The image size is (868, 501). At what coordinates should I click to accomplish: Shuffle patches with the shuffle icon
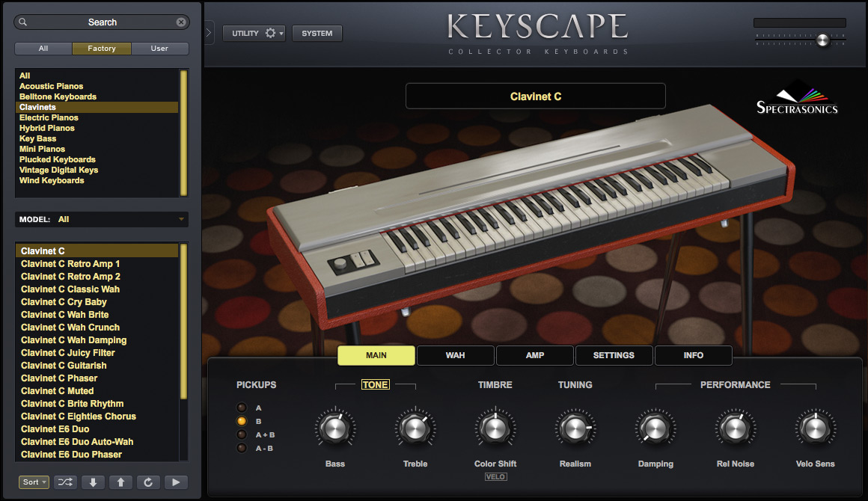pos(65,482)
